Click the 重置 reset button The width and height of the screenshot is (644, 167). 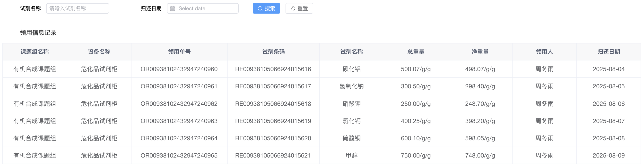click(x=299, y=8)
